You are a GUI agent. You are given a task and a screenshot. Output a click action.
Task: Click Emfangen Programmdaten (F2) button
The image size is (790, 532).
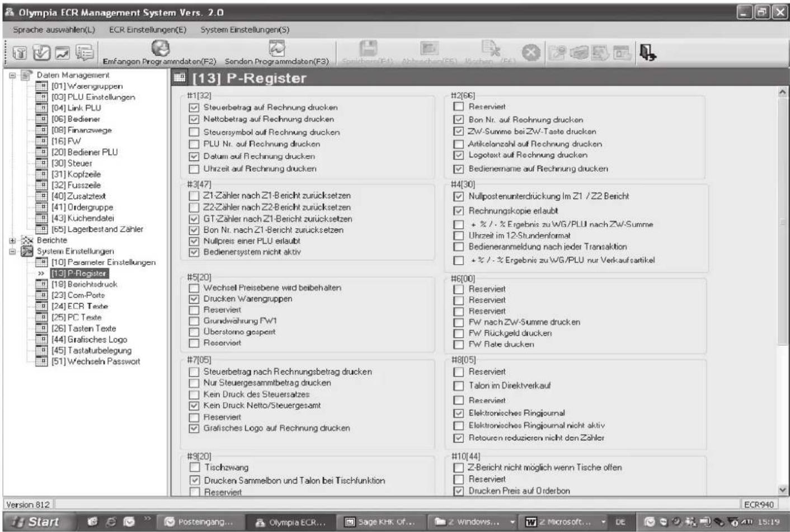point(159,53)
